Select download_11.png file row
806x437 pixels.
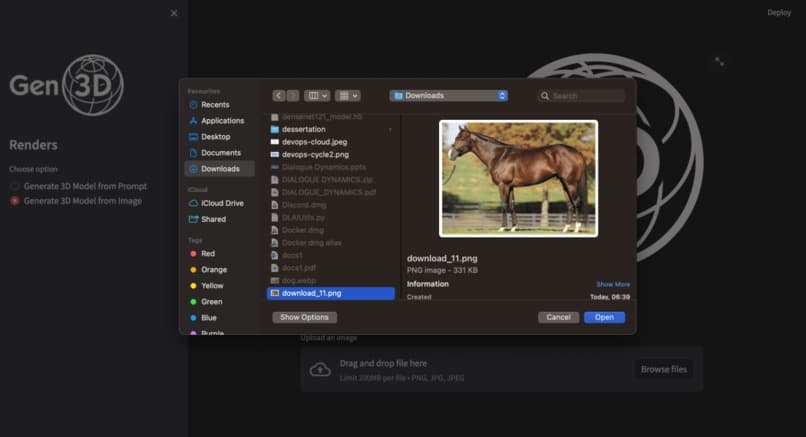331,293
